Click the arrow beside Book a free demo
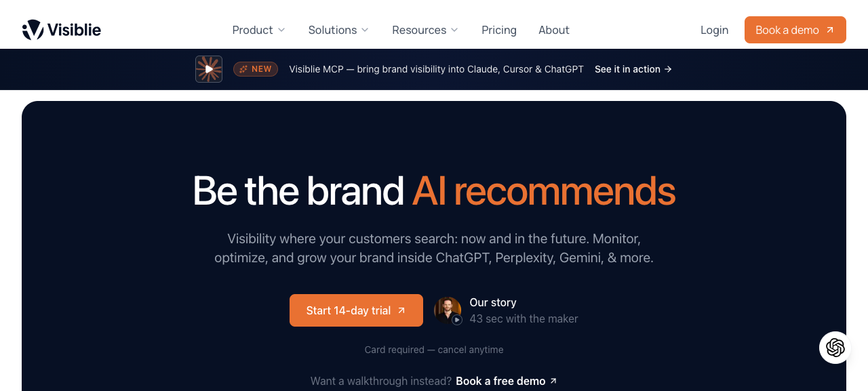 pos(553,381)
